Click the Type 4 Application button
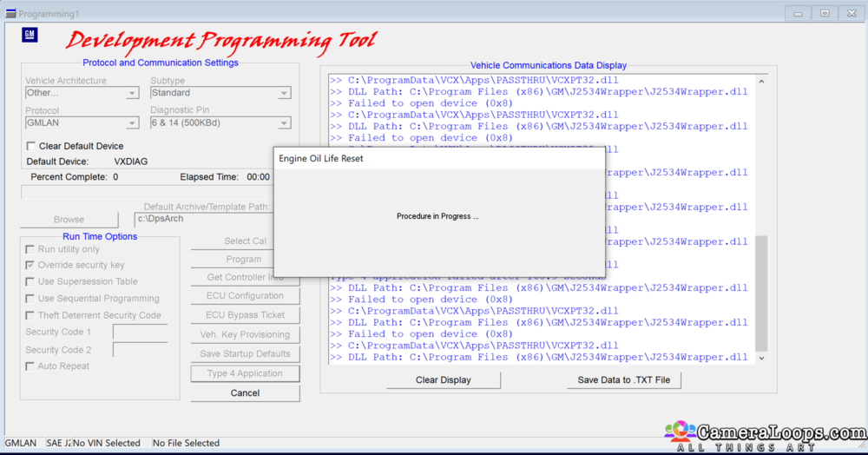 coord(246,373)
